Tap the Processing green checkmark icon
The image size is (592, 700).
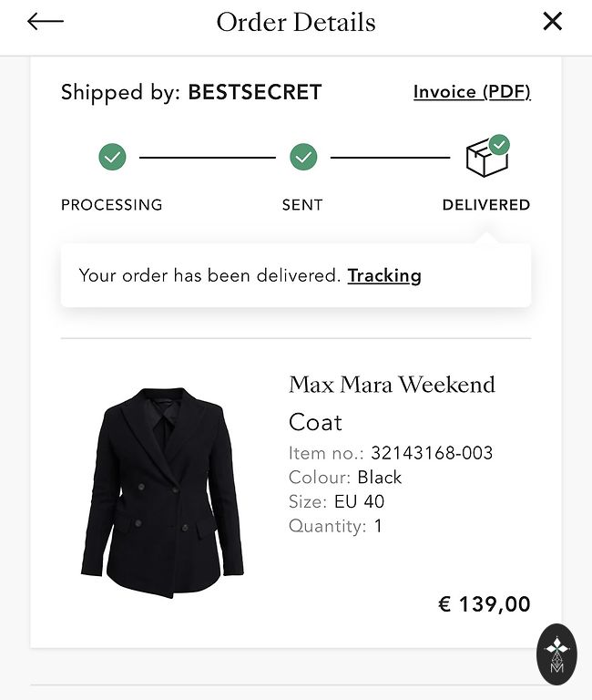pyautogui.click(x=112, y=158)
